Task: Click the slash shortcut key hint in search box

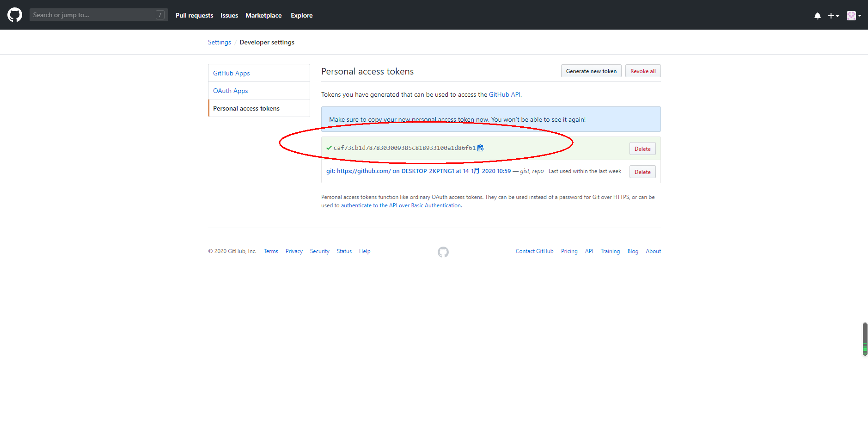Action: [x=160, y=15]
